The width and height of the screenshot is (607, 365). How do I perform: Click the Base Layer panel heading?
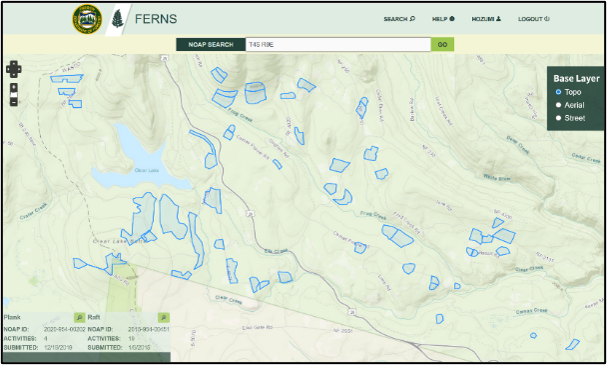tap(576, 79)
